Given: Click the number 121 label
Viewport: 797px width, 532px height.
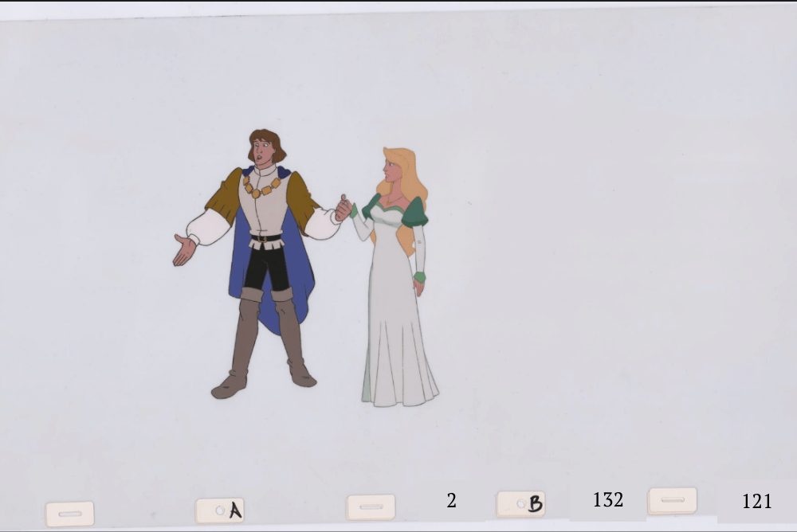Looking at the screenshot, I should [757, 502].
